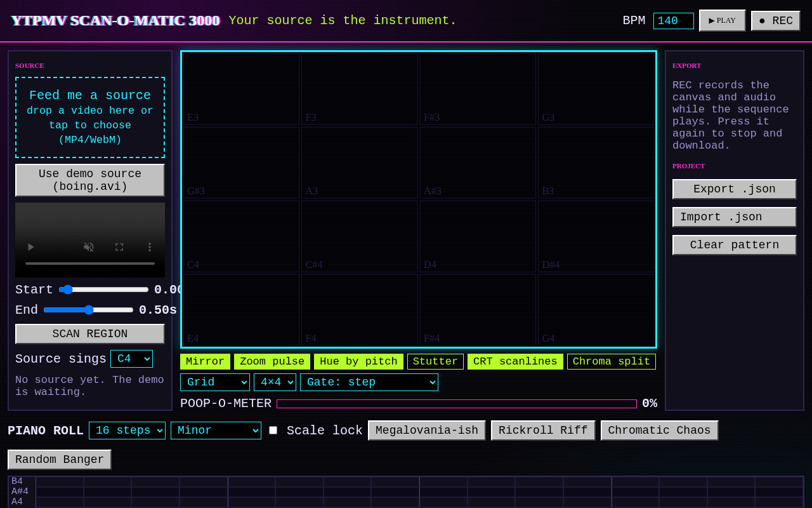Click the D#4 grid cell

[596, 236]
